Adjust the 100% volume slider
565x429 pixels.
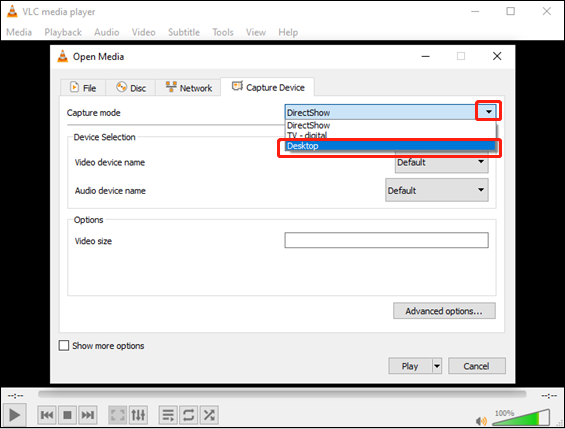521,418
